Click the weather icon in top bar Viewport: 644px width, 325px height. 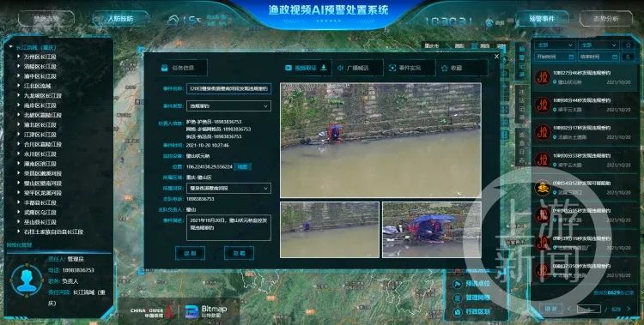tap(173, 20)
